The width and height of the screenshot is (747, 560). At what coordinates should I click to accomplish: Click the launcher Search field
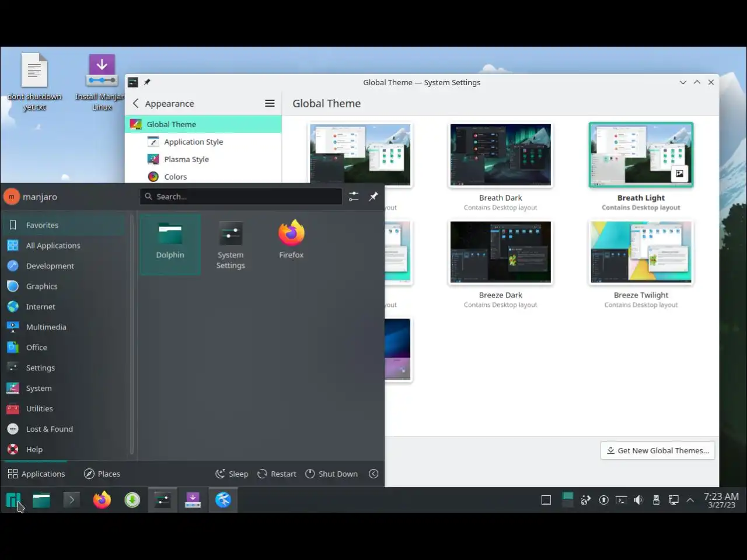tap(241, 197)
